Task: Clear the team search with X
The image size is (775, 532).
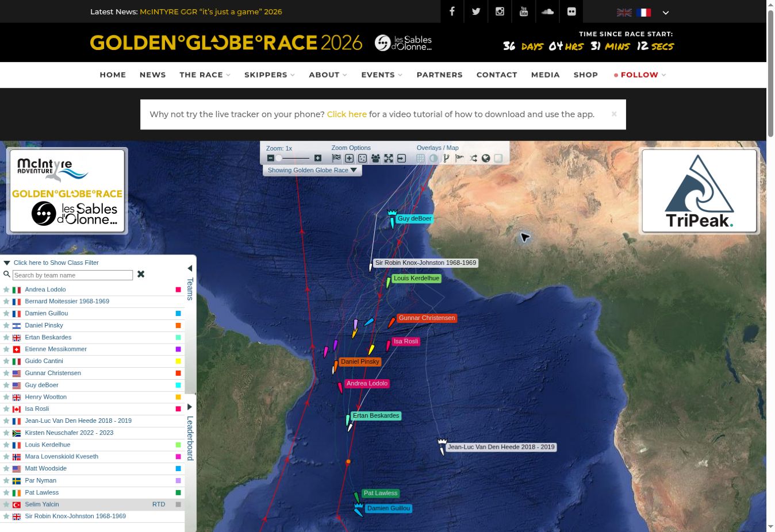Action: (x=141, y=275)
